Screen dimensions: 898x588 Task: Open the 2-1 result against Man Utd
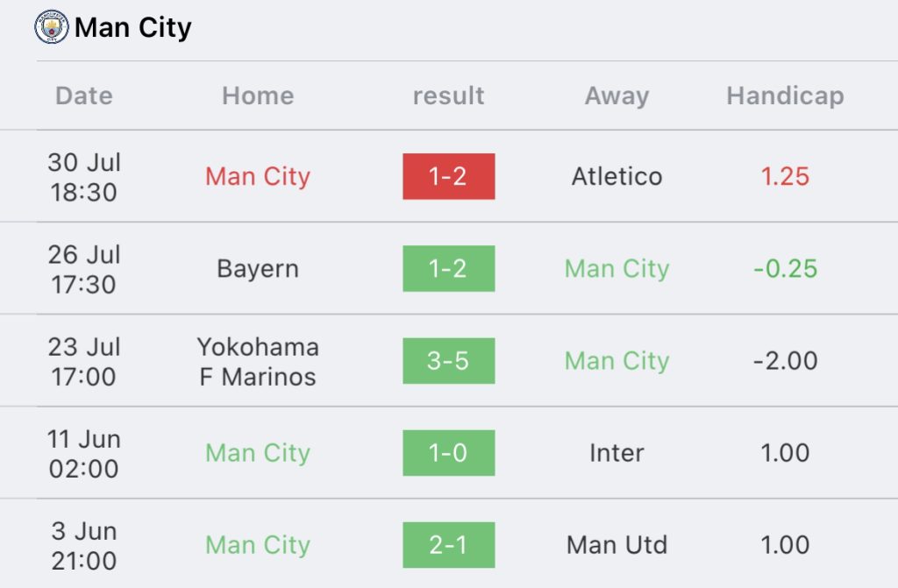(448, 545)
